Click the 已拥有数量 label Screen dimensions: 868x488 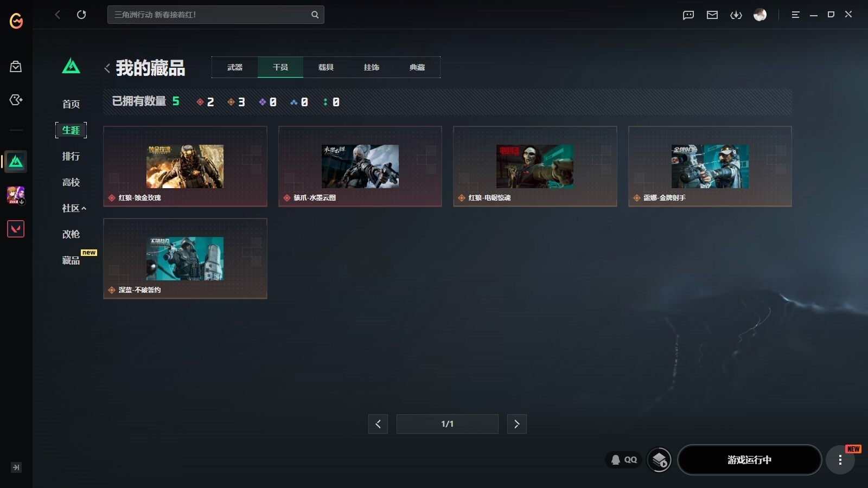pyautogui.click(x=139, y=101)
